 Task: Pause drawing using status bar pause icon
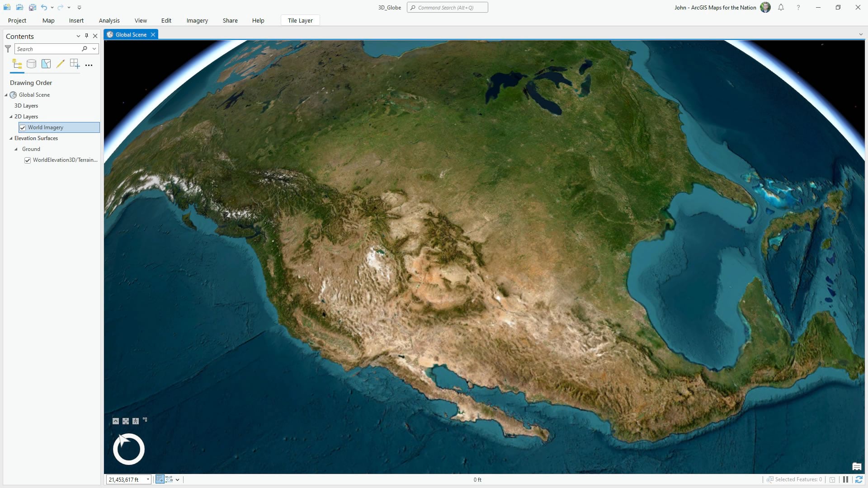pos(845,479)
